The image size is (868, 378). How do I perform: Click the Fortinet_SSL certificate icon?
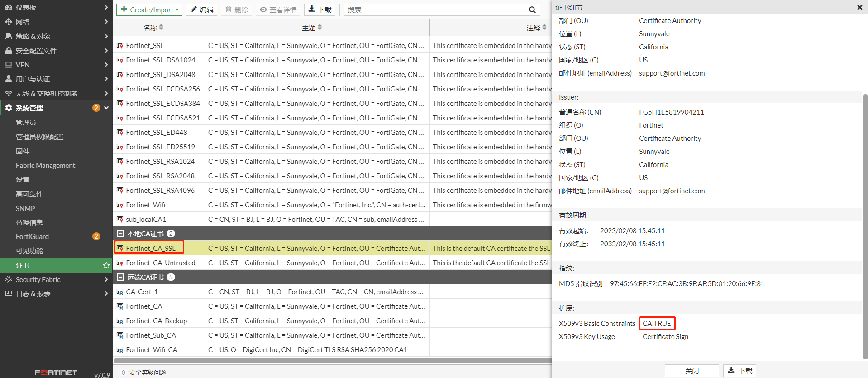120,46
